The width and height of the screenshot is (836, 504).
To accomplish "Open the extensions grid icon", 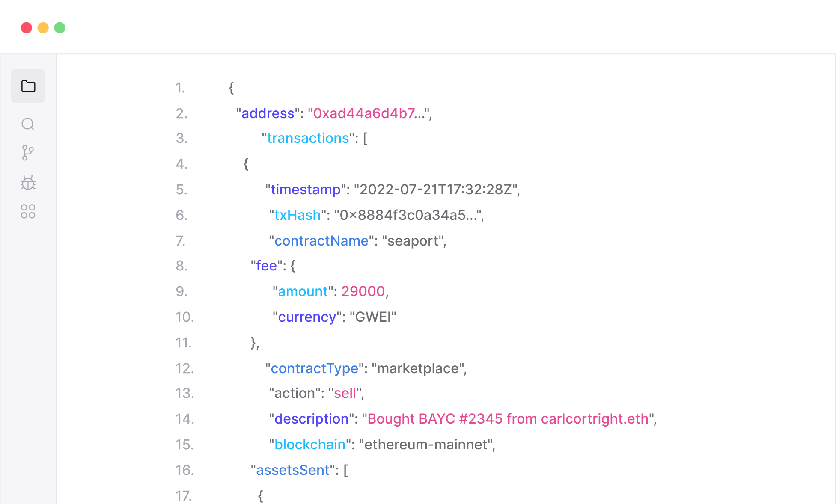I will coord(28,211).
